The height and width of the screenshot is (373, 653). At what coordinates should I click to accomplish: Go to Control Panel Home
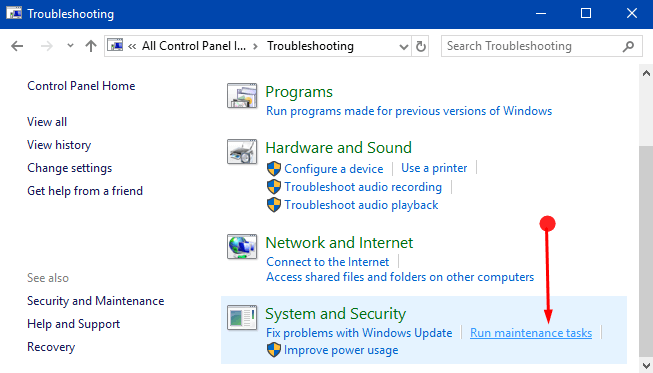(x=81, y=86)
